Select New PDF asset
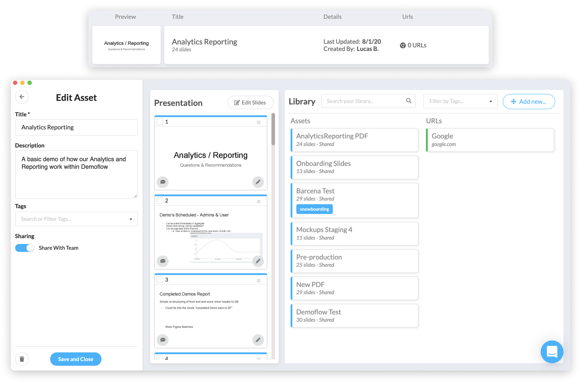 point(354,288)
